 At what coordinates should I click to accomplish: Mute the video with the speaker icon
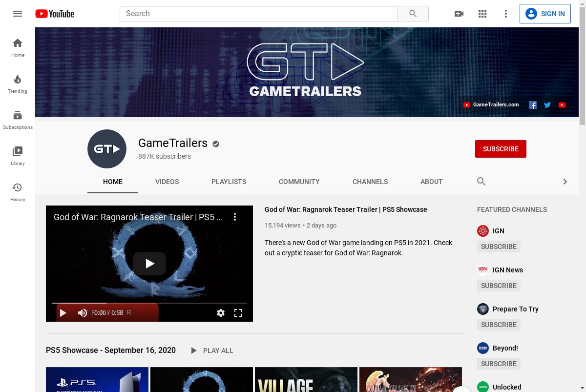tap(83, 313)
